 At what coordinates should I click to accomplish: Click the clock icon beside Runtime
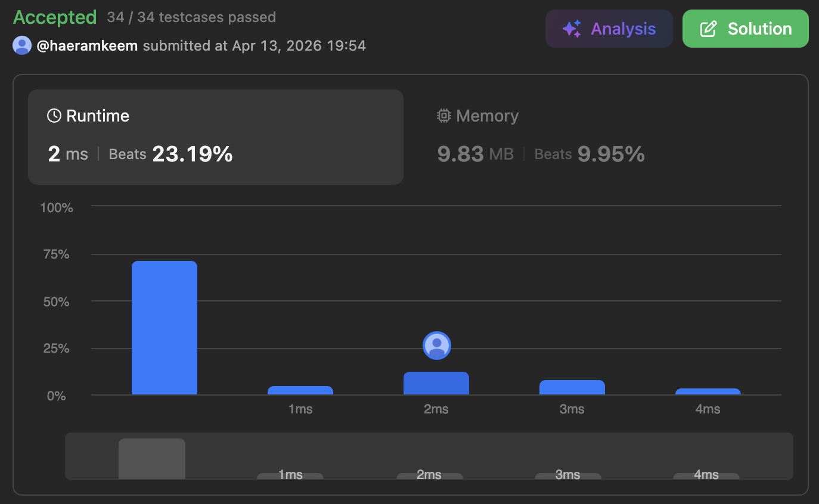(x=54, y=116)
